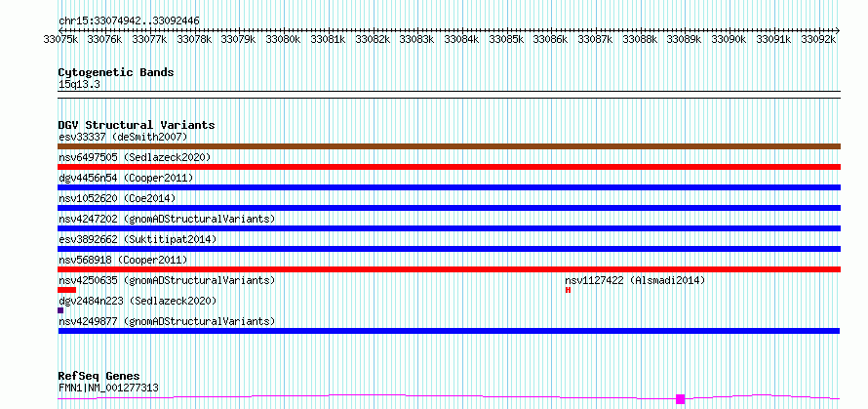Click the 33078k ruler tick label
Image resolution: width=868 pixels, height=409 pixels.
click(194, 39)
